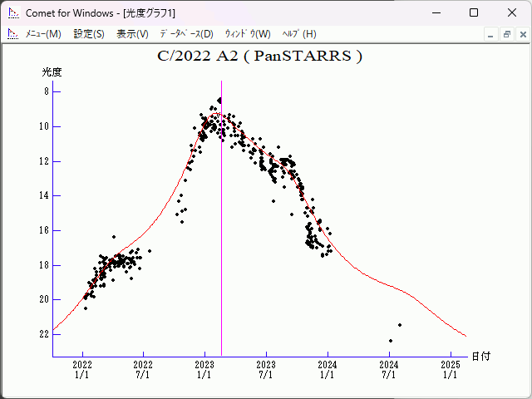This screenshot has width=532, height=399.
Task: Click the Comet for Windows title bar icon
Action: (x=13, y=13)
